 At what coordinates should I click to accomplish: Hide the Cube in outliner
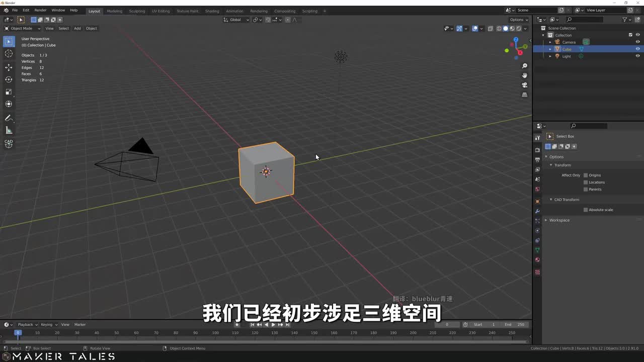[x=637, y=49]
